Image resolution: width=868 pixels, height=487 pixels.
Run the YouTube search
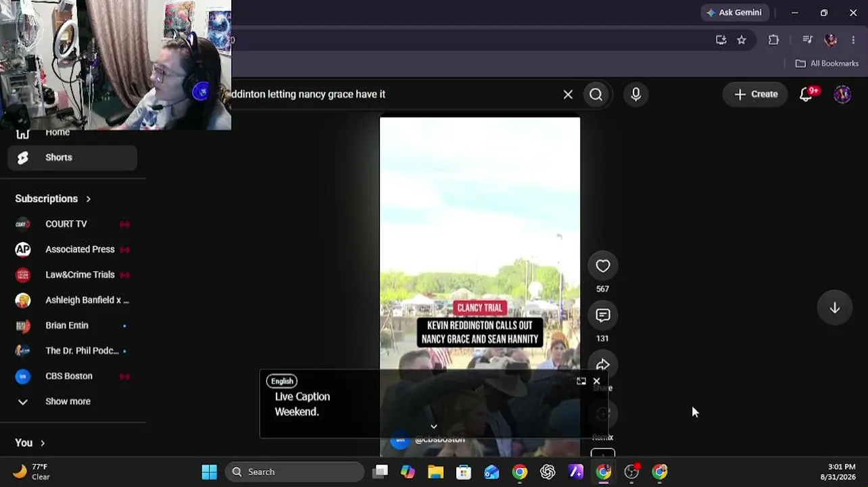tap(596, 95)
